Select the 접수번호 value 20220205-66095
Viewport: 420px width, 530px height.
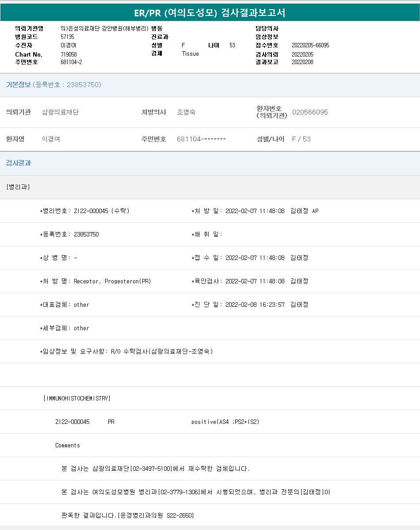pyautogui.click(x=310, y=45)
